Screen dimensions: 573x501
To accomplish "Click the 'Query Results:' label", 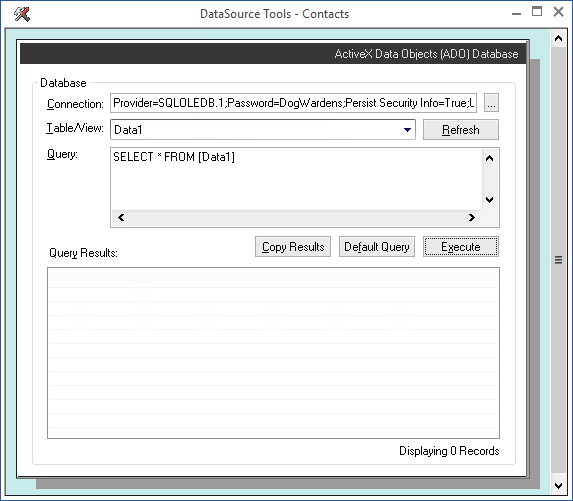I will pos(83,253).
